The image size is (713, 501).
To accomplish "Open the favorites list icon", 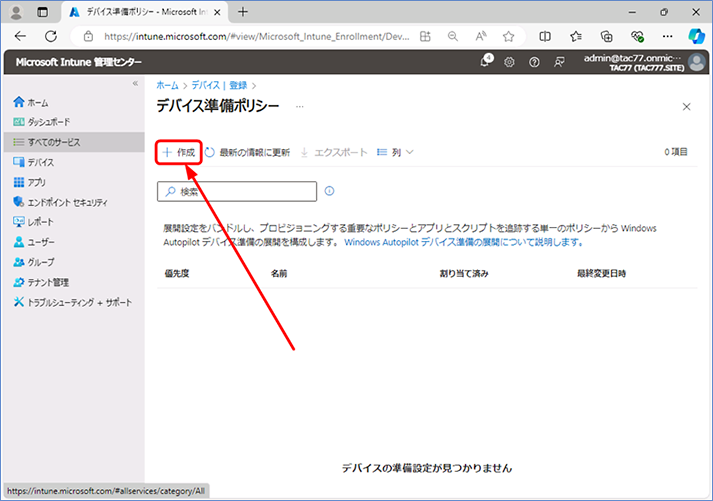I will [x=576, y=36].
